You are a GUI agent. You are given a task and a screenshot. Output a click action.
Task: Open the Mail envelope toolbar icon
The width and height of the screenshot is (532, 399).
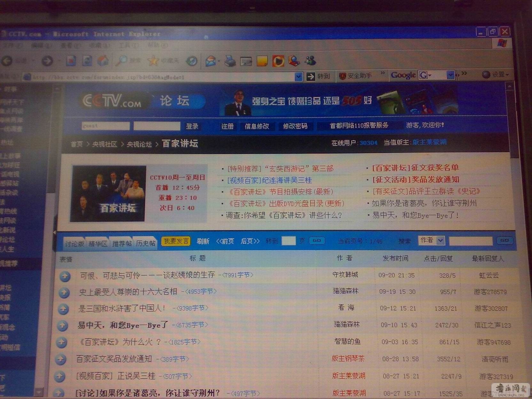pyautogui.click(x=210, y=61)
